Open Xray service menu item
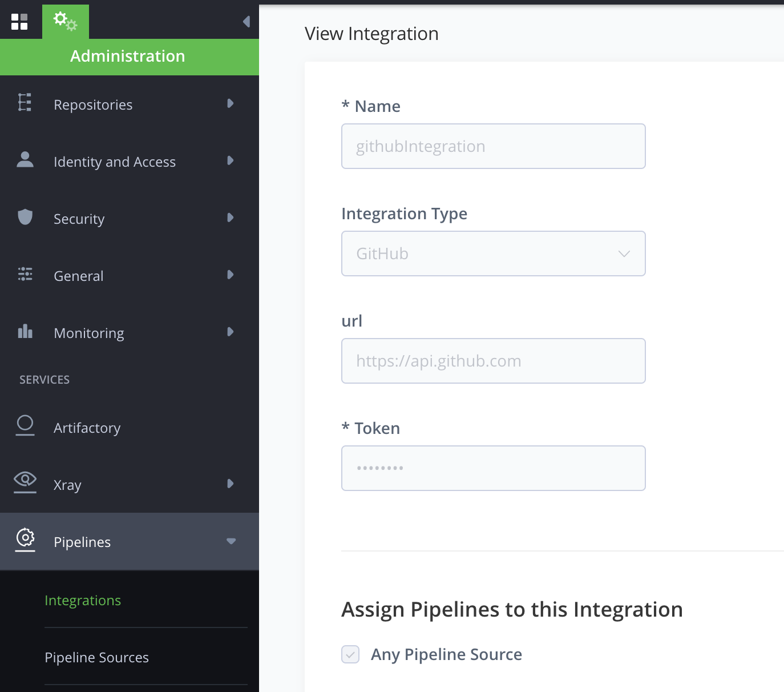Viewport: 784px width, 692px height. pos(130,484)
